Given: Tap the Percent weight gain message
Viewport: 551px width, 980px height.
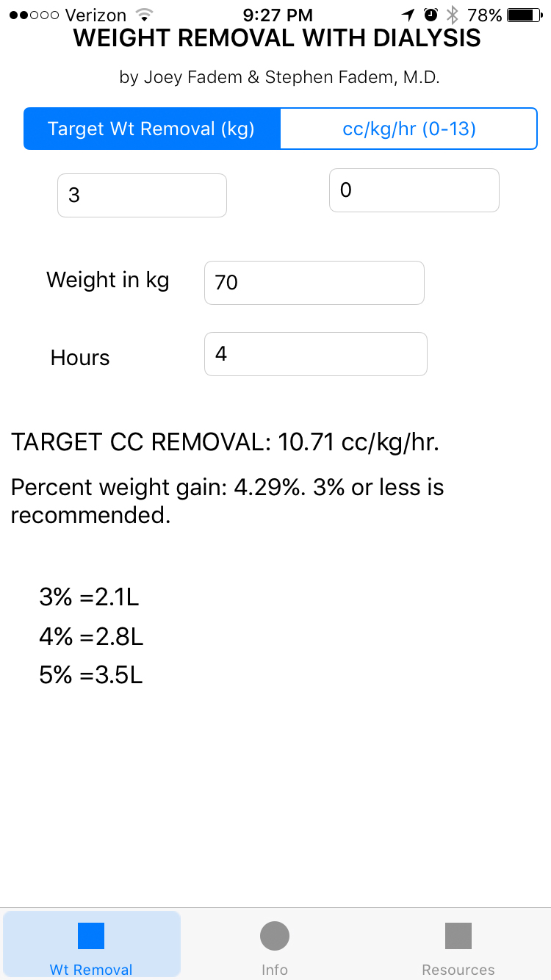Looking at the screenshot, I should pyautogui.click(x=228, y=500).
